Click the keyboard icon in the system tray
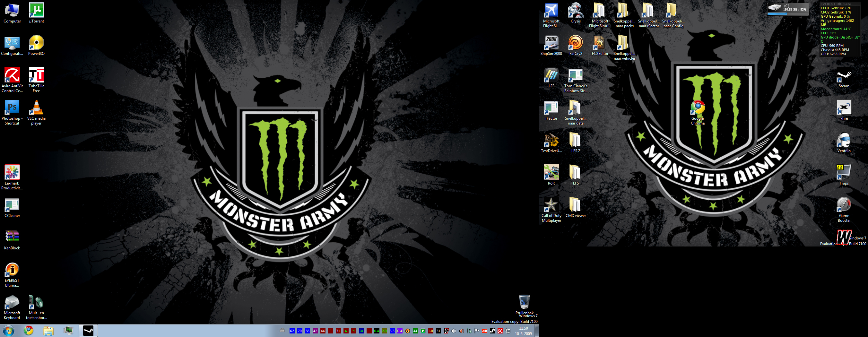This screenshot has width=868, height=337. [282, 331]
